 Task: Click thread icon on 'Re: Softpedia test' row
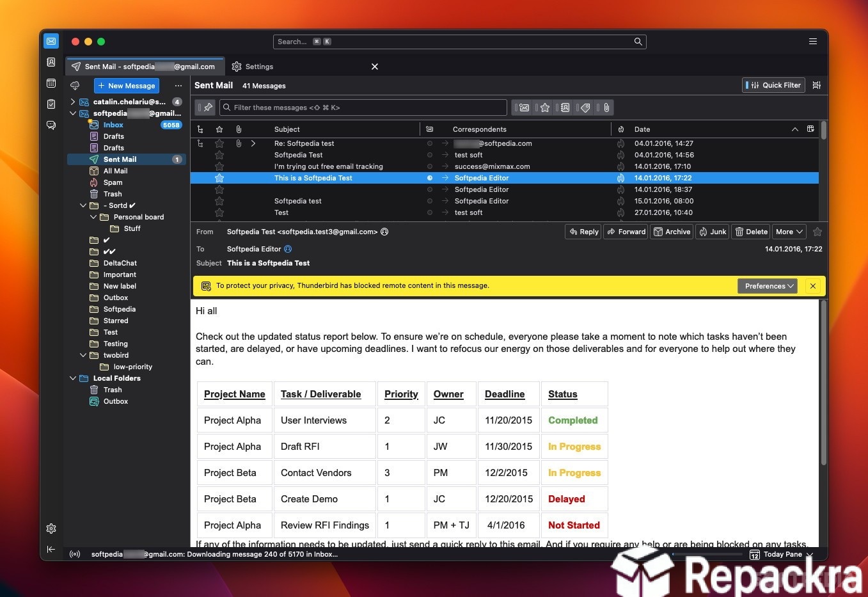200,143
